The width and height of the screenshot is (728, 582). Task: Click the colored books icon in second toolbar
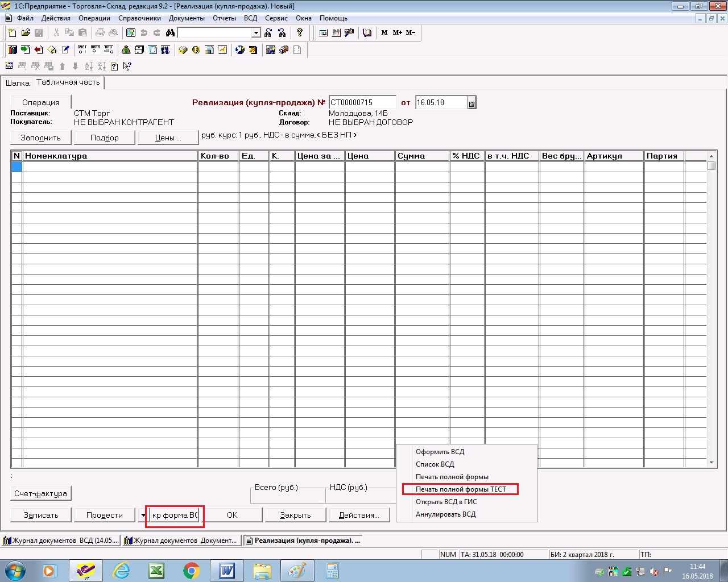(13, 50)
